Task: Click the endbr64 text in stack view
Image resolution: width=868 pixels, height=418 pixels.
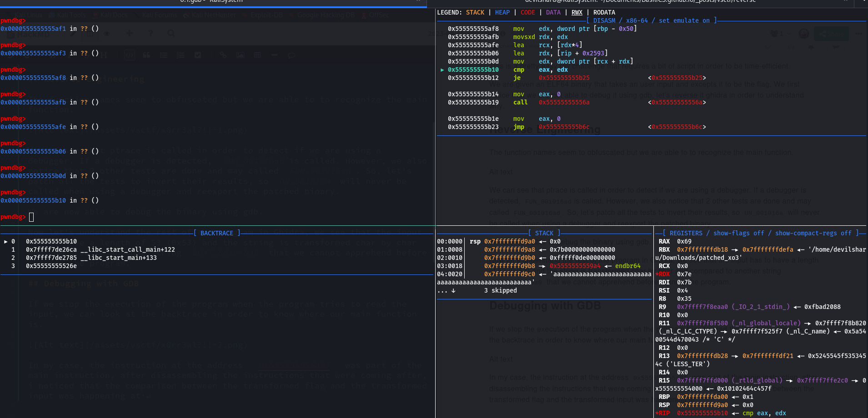Action: tap(628, 266)
